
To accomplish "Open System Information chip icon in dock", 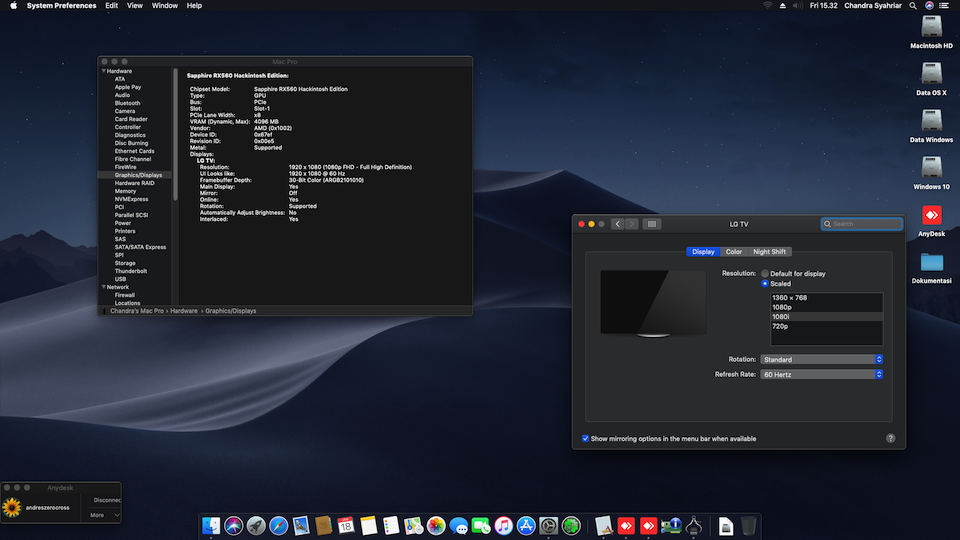I will 671,526.
